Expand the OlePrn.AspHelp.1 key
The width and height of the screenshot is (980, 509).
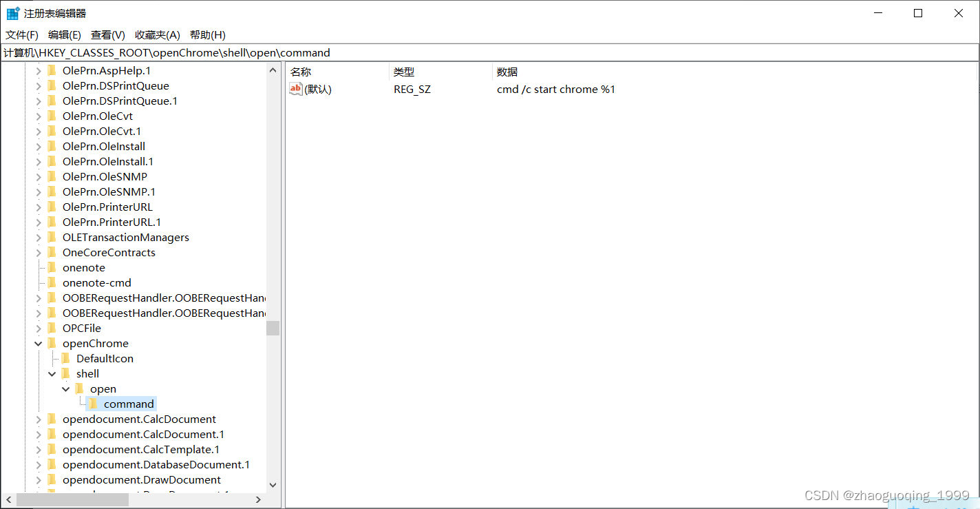click(x=39, y=70)
